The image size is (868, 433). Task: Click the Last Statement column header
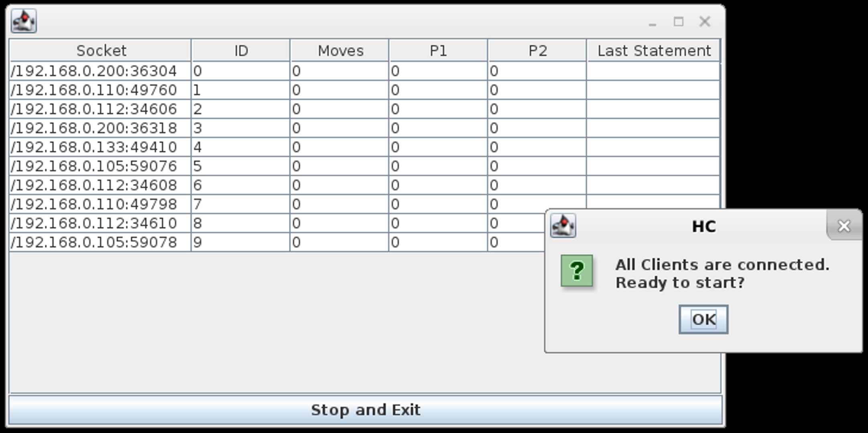[654, 51]
